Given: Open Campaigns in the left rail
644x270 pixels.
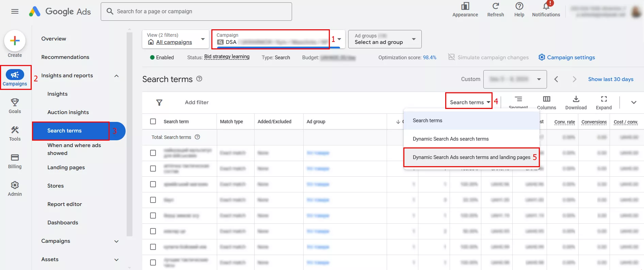Looking at the screenshot, I should [x=15, y=78].
